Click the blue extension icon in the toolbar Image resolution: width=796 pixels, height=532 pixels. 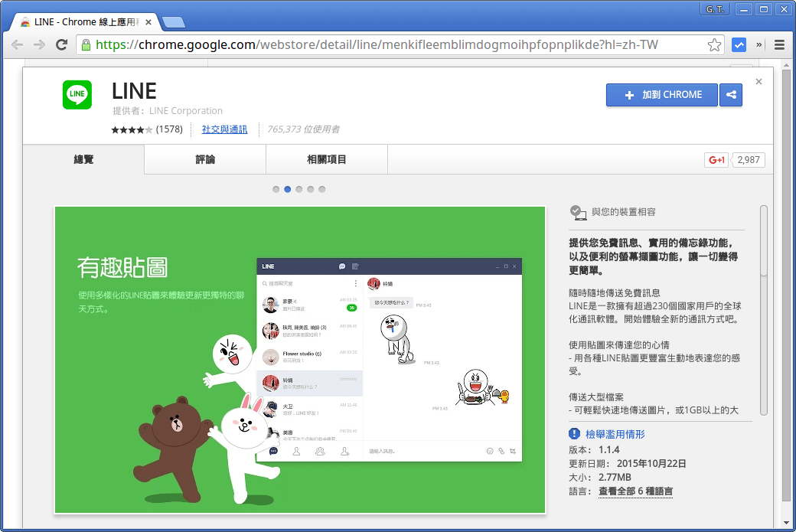739,44
